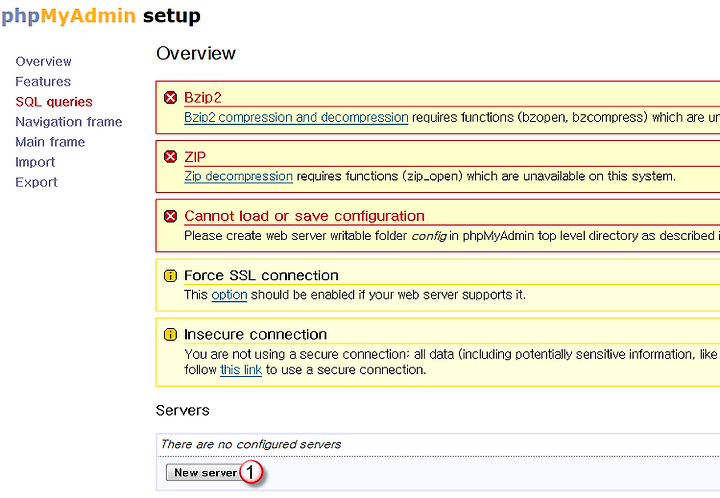This screenshot has width=720, height=498.
Task: Follow this link for secure connection
Action: [x=241, y=370]
